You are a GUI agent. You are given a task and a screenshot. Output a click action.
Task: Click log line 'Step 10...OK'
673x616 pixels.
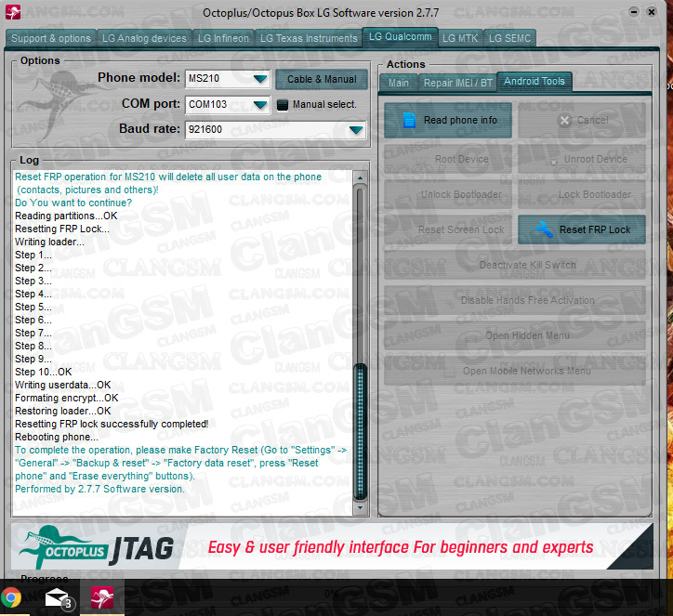(x=44, y=372)
